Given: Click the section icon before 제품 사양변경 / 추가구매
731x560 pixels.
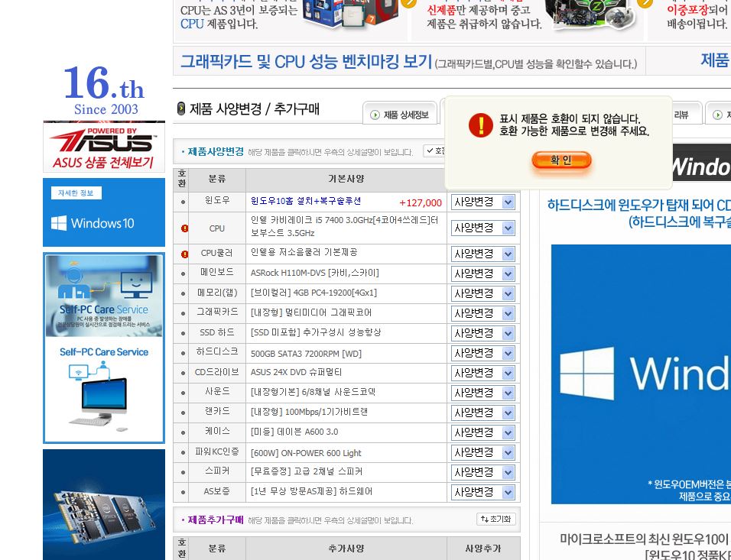Looking at the screenshot, I should (181, 108).
